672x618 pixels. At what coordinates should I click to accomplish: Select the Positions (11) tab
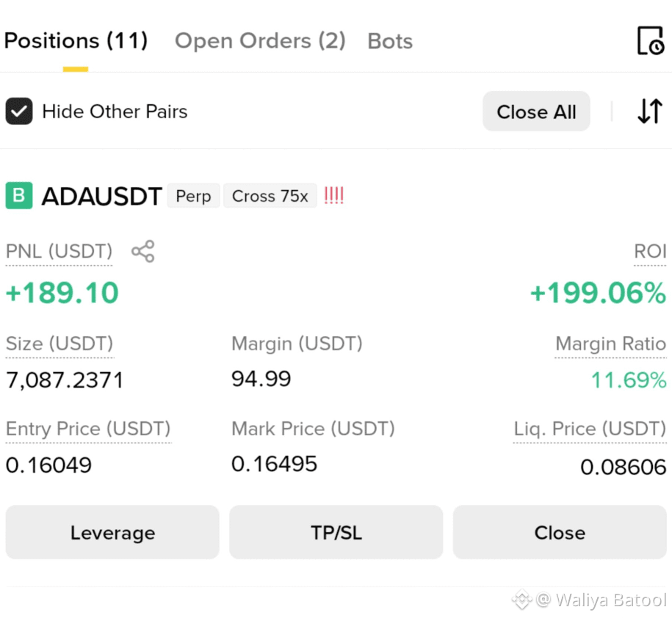[x=76, y=41]
